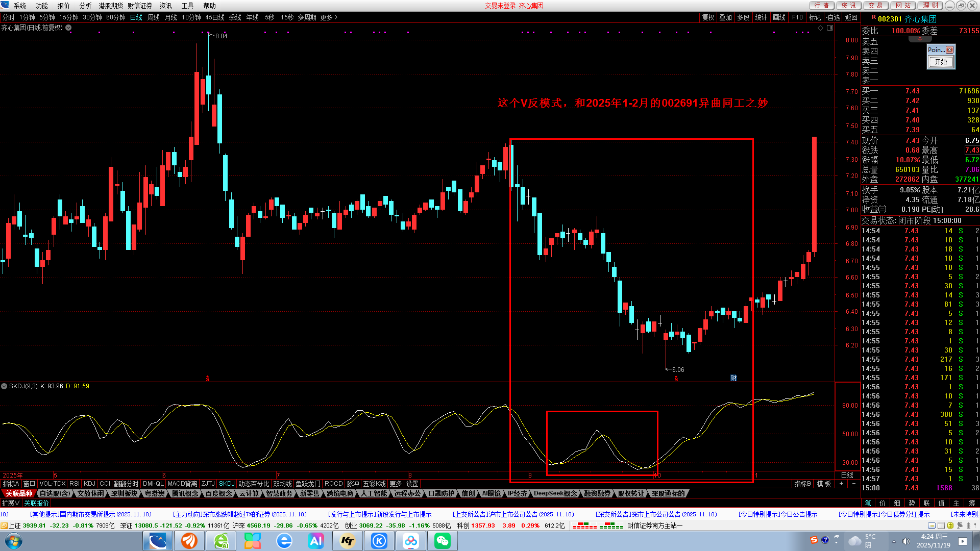
Task: Click the diamond icon at chart top-right
Action: pyautogui.click(x=820, y=28)
